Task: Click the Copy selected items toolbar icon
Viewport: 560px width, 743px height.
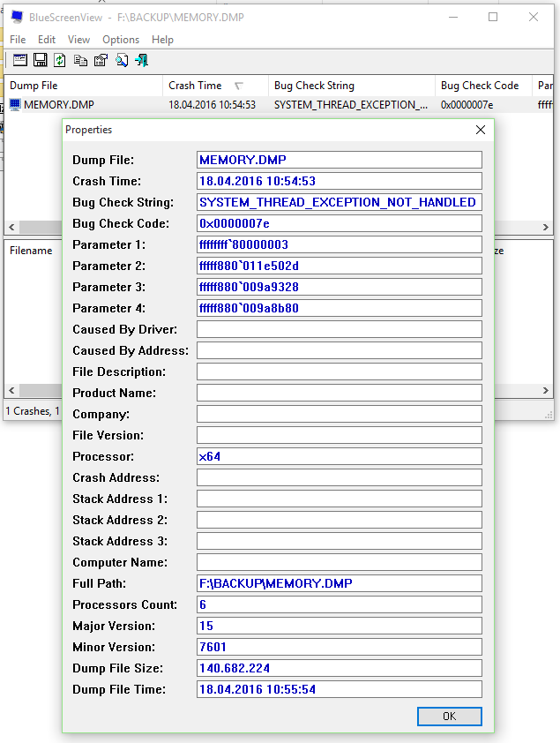Action: tap(80, 60)
